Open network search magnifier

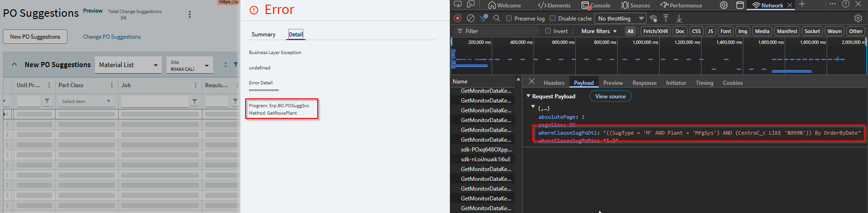[497, 18]
